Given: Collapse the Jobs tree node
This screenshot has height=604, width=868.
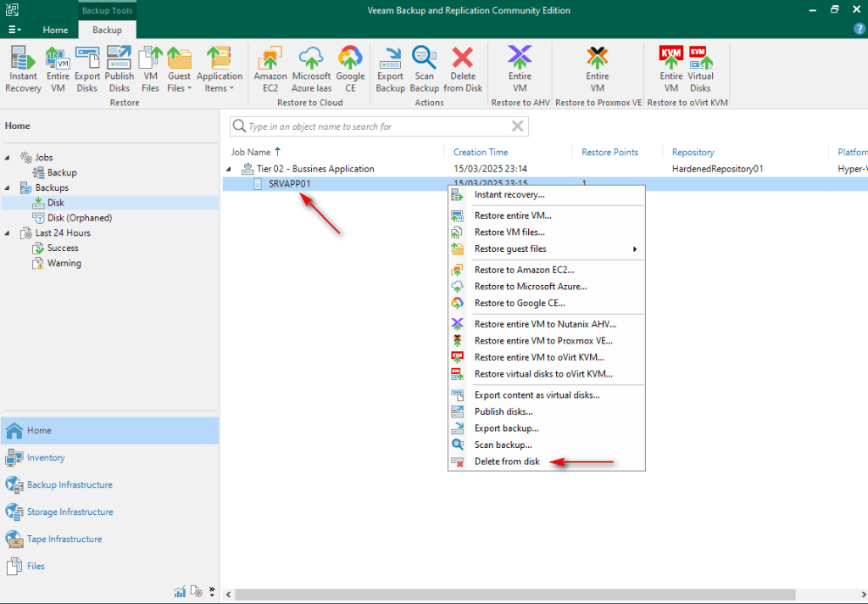Looking at the screenshot, I should (x=8, y=158).
